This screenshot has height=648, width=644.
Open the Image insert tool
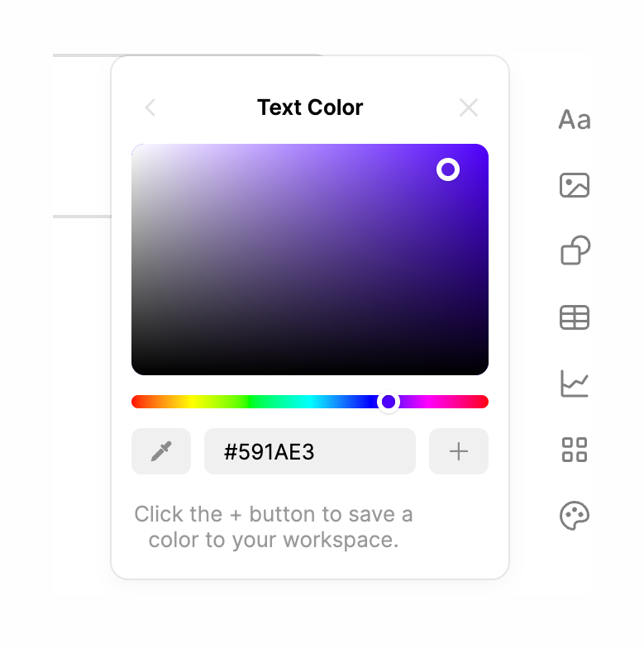click(575, 184)
